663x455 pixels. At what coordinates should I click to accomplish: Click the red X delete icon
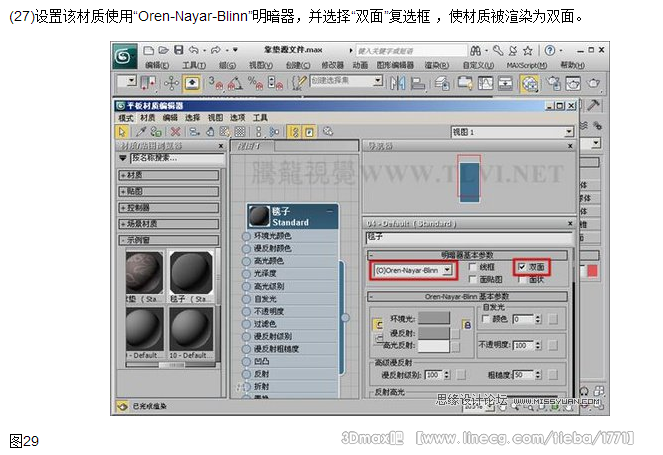(x=175, y=132)
